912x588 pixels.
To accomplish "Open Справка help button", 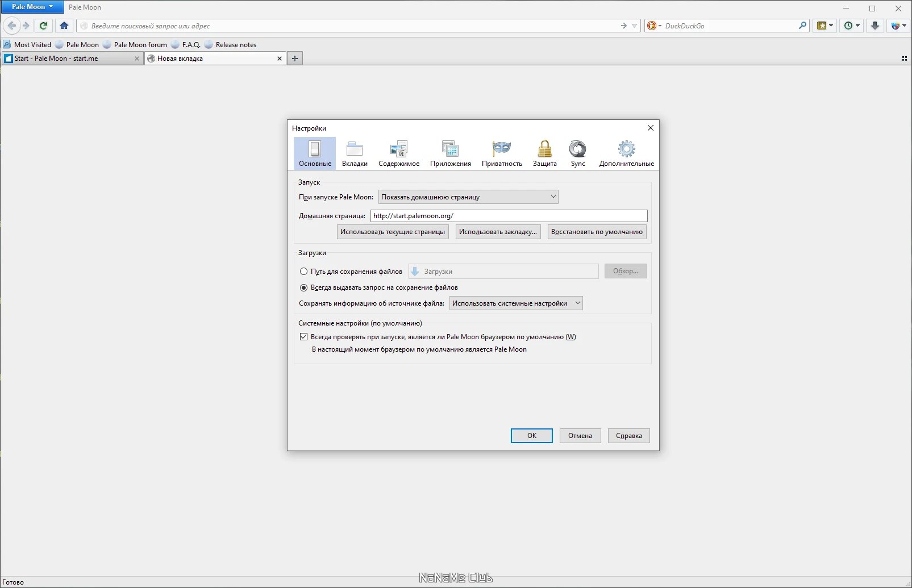I will point(629,436).
